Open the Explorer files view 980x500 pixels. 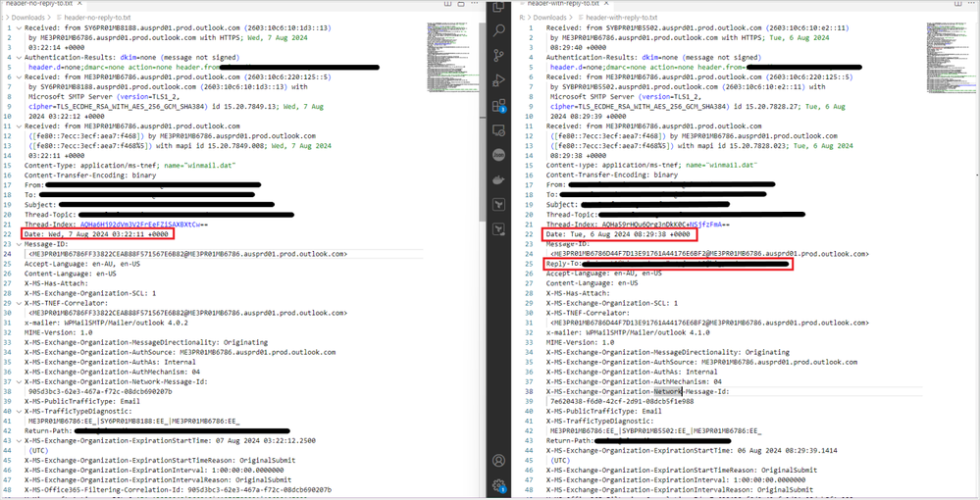[498, 6]
